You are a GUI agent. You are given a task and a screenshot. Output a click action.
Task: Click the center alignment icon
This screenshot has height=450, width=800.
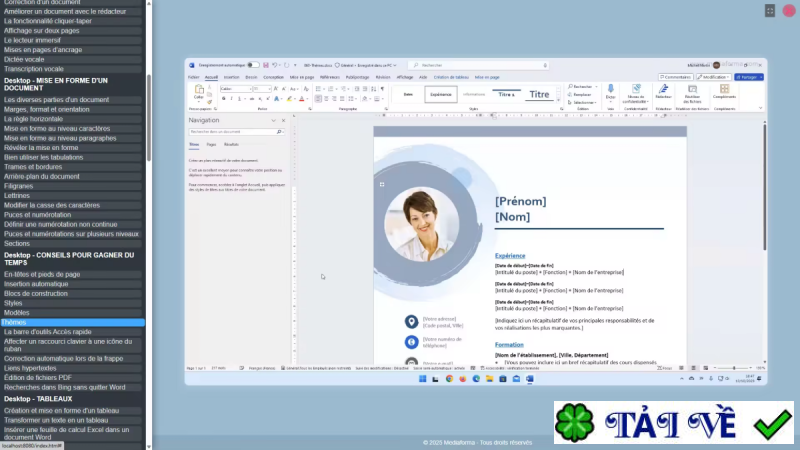click(x=326, y=99)
